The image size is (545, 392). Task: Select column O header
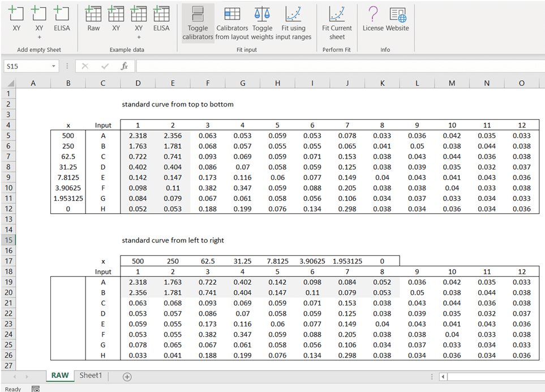(x=522, y=83)
